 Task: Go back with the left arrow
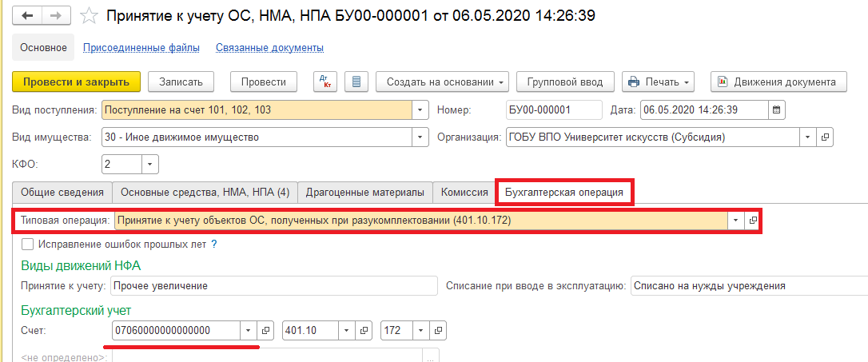coord(26,15)
